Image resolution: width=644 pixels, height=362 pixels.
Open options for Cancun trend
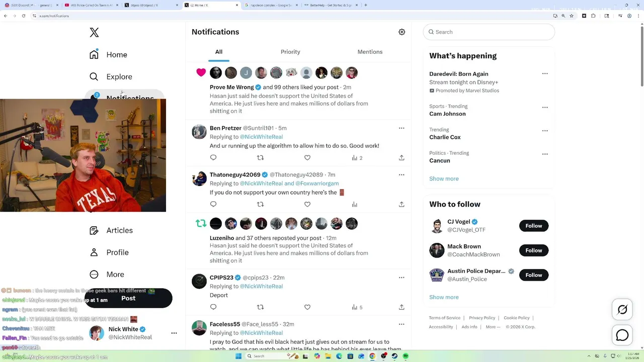[x=545, y=154]
